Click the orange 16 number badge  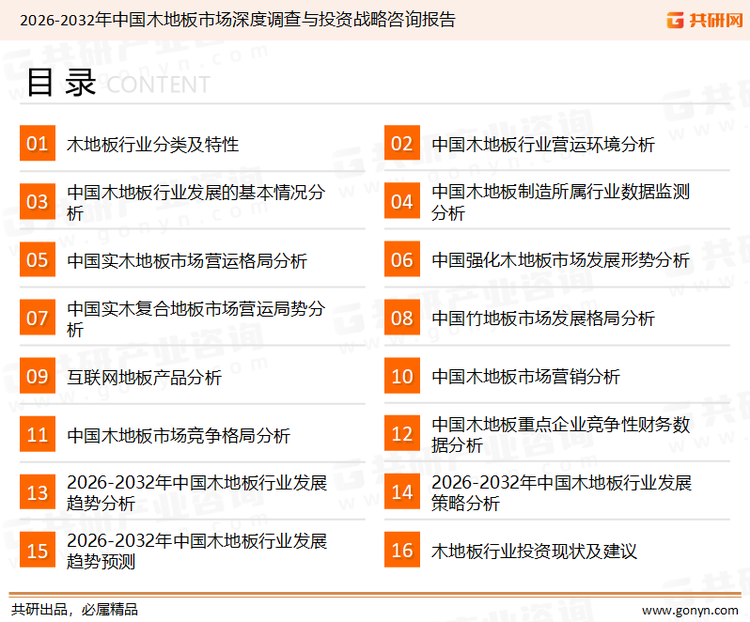(x=402, y=550)
